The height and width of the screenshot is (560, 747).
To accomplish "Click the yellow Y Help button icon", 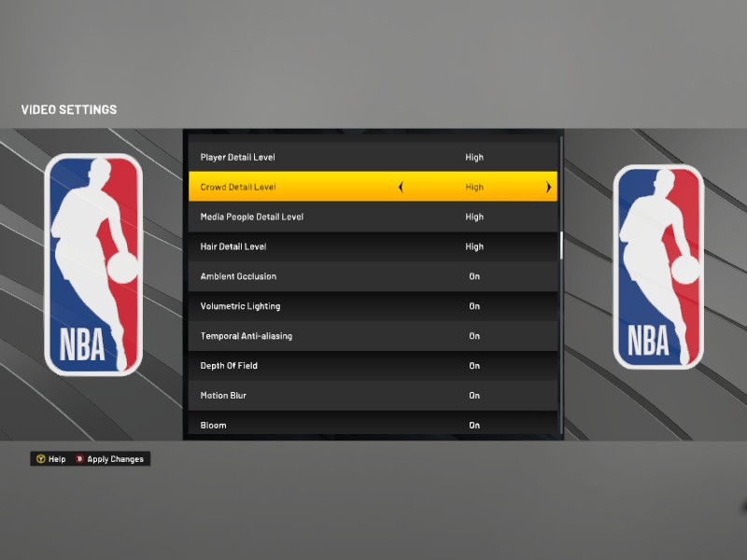I will 40,459.
